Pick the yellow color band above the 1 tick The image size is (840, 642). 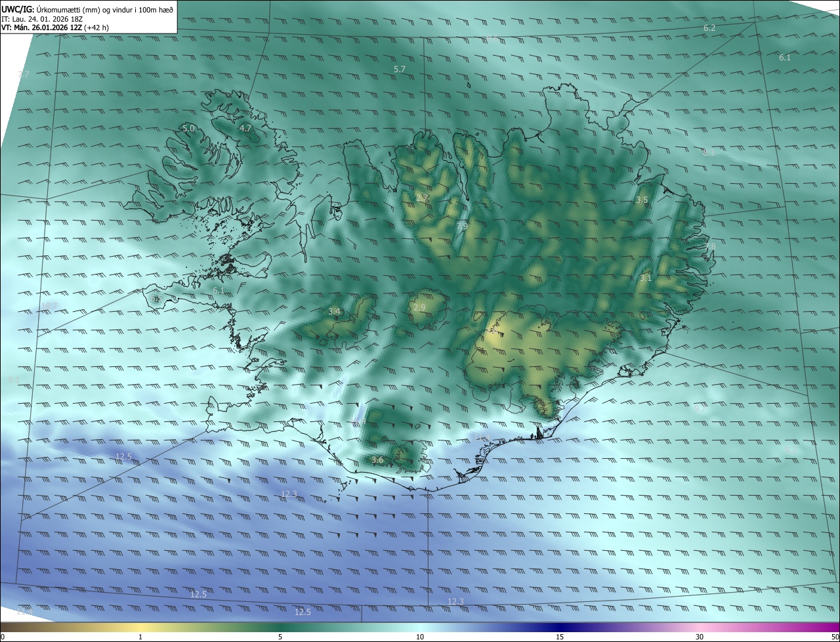click(140, 627)
